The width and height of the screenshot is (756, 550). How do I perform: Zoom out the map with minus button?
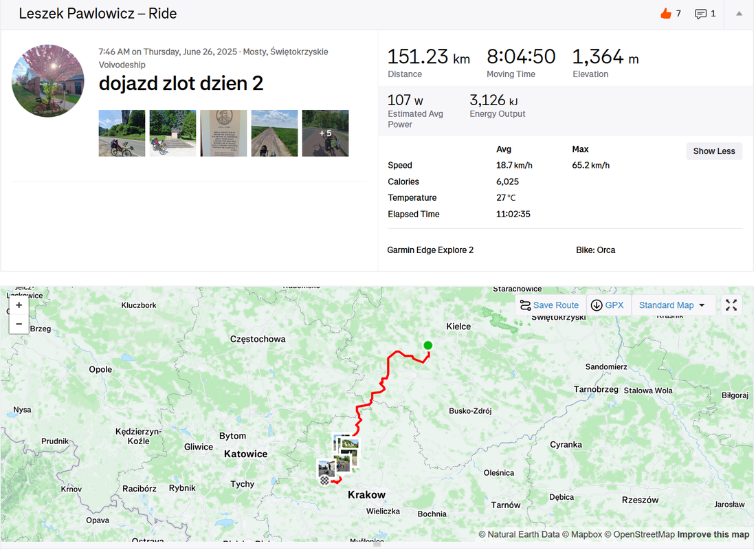click(x=19, y=324)
